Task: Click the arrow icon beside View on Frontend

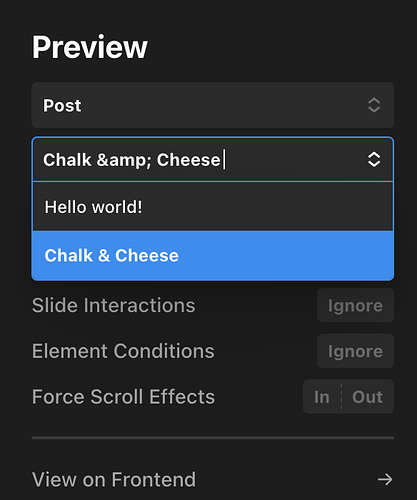Action: point(385,479)
